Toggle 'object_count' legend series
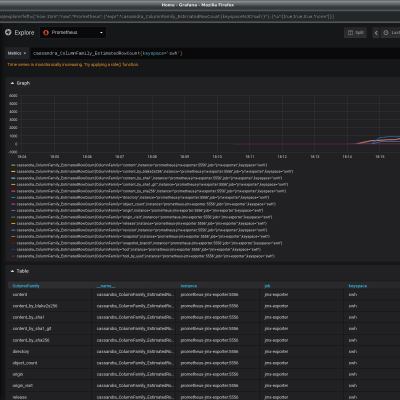 (x=146, y=204)
